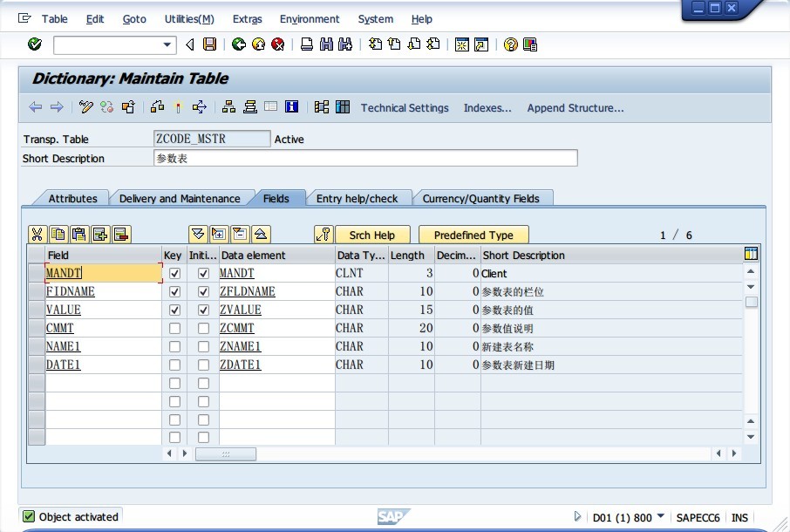Collapse command field with the left triangle
The image size is (790, 532).
tap(190, 44)
